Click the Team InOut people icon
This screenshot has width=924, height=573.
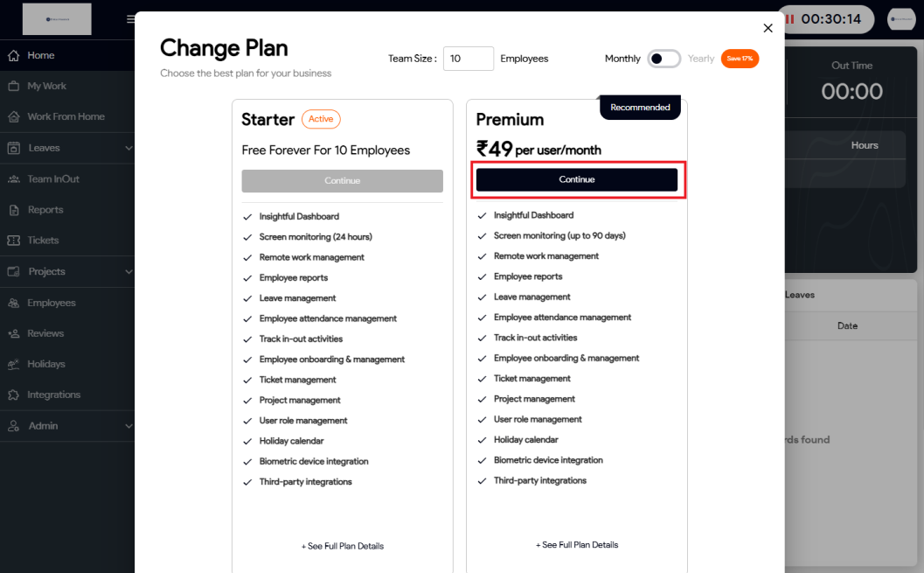pyautogui.click(x=13, y=179)
